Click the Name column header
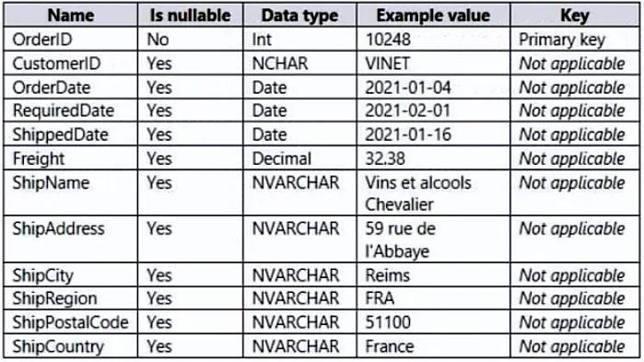Screen dimensions: 644x362 71,16
